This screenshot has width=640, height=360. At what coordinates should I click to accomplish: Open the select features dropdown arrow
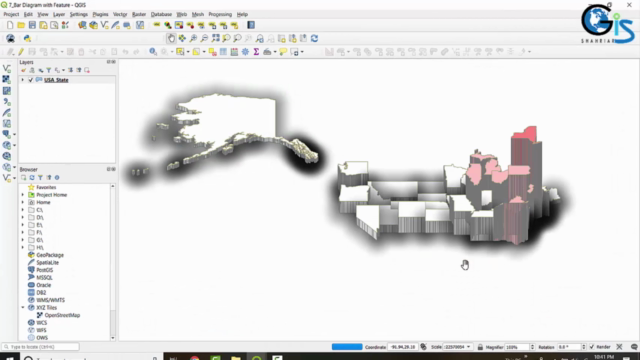(188, 52)
